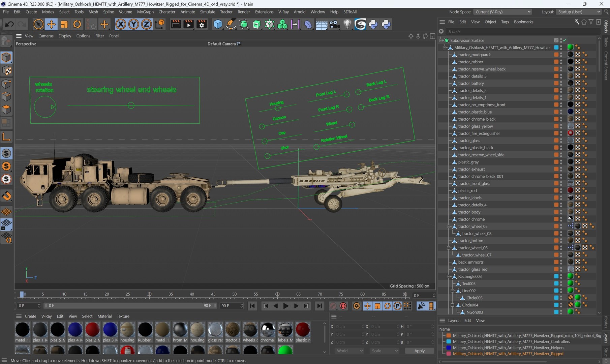Viewport: 610px width, 364px height.
Task: Open the Tracker menu
Action: tap(226, 12)
